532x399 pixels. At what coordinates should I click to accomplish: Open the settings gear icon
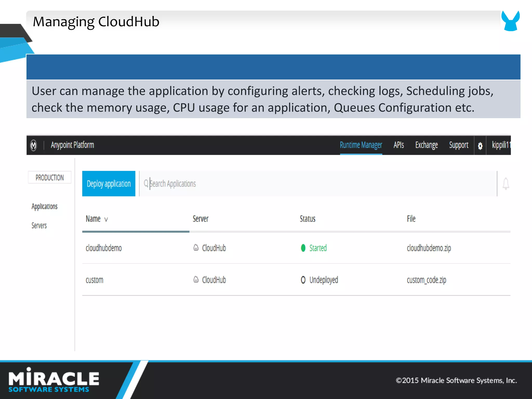[480, 146]
